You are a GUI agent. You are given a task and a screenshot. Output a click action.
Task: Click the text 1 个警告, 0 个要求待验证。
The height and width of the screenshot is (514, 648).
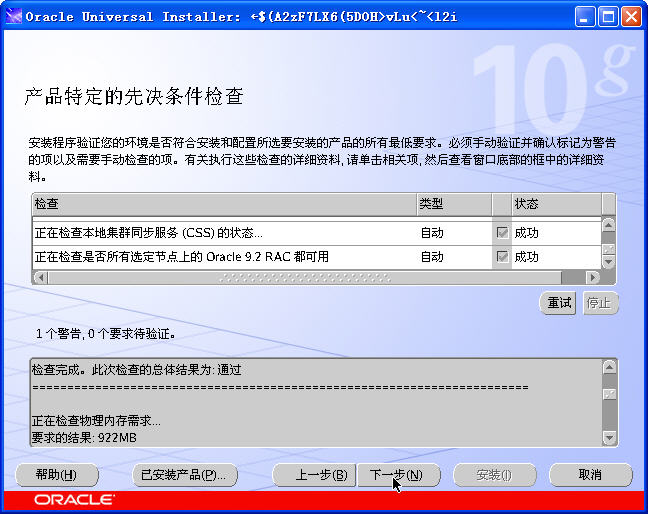click(x=105, y=333)
